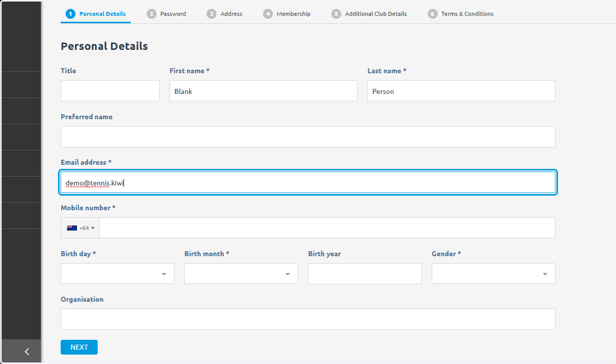Click the First name field containing Blank
Image resolution: width=616 pixels, height=364 pixels.
pos(263,91)
